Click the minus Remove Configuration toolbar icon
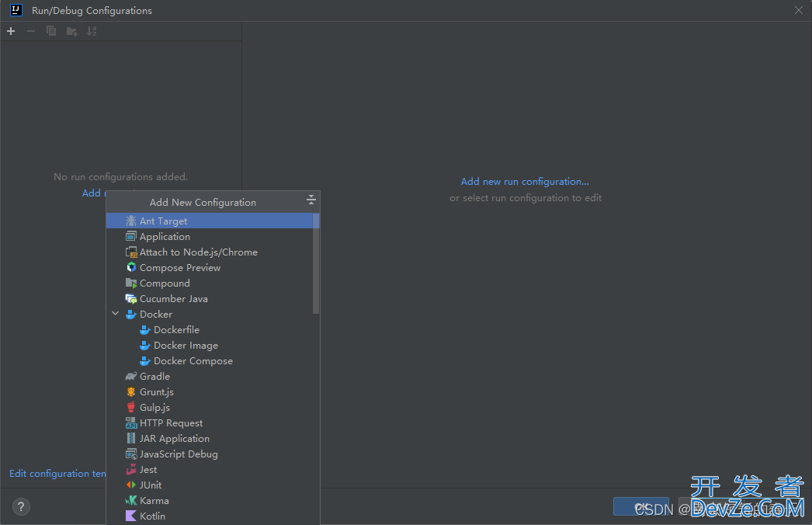The image size is (812, 525). (x=31, y=31)
